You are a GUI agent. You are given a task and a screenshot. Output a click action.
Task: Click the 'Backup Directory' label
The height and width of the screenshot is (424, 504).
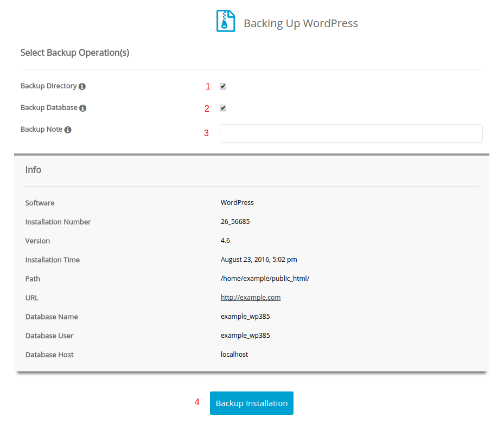click(x=49, y=86)
